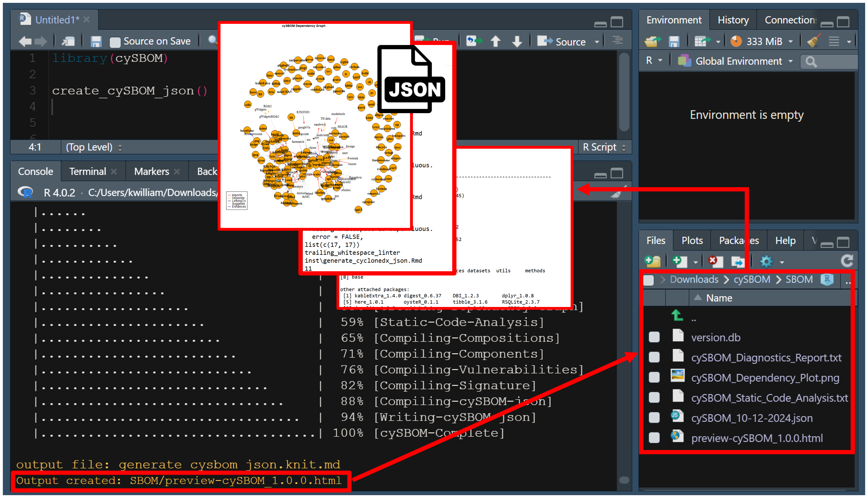Check the box next to version.db
The width and height of the screenshot is (868, 498).
click(654, 337)
